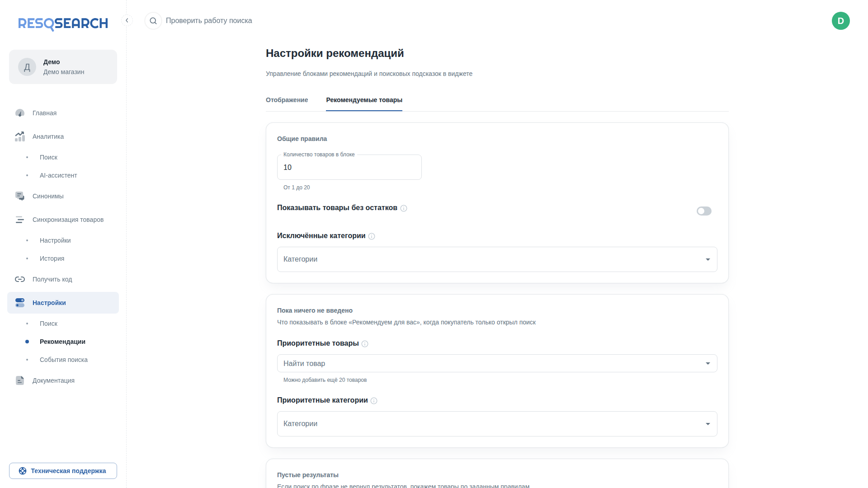Screen dimensions: 868x488
Task: Click the Главная menu label
Action: coord(44,113)
